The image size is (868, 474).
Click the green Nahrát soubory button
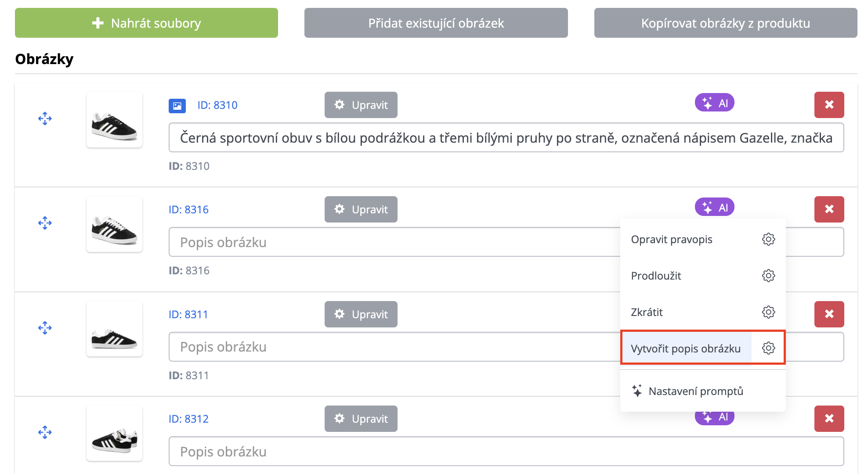(146, 23)
